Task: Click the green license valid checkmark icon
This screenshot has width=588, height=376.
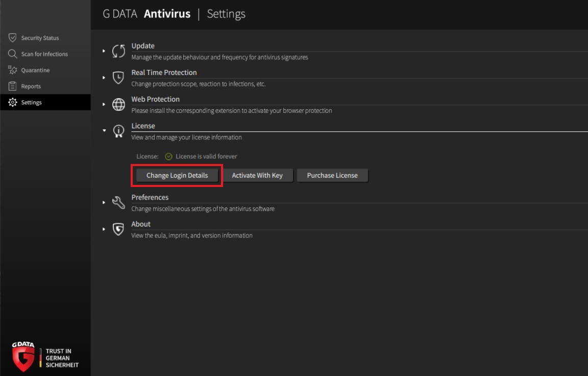Action: coord(169,156)
